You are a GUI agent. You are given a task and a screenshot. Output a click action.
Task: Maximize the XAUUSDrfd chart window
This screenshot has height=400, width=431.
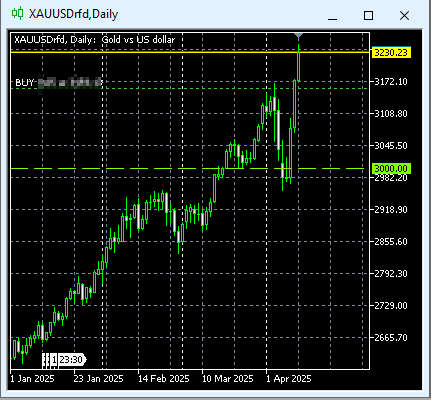click(x=368, y=15)
